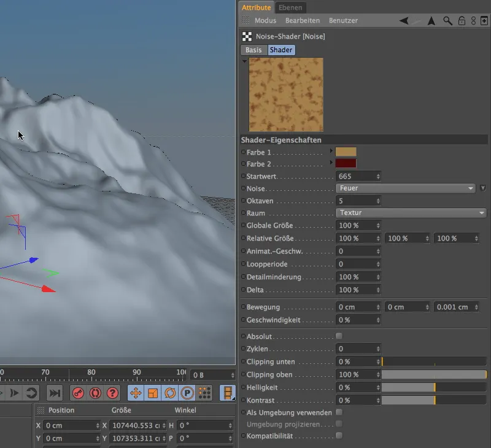Click the arrow icon right of Noise dropdown
The width and height of the screenshot is (491, 448).
coord(483,188)
